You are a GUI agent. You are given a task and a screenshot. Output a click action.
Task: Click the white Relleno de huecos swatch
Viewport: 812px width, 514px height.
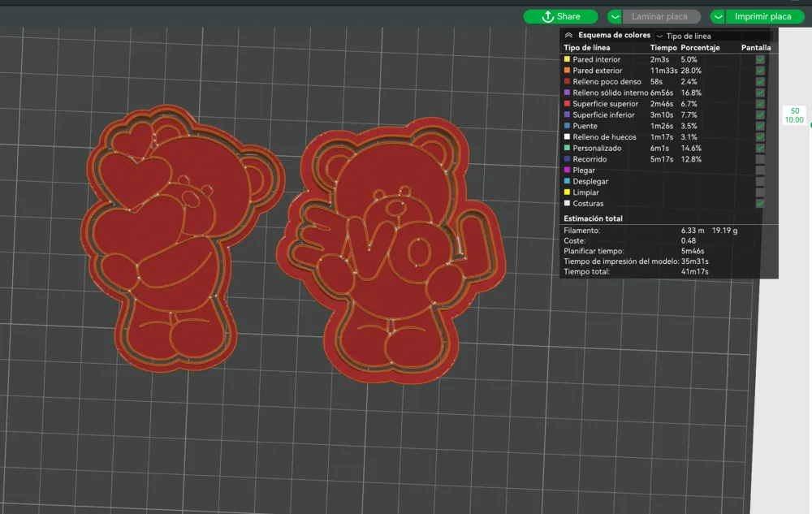567,136
